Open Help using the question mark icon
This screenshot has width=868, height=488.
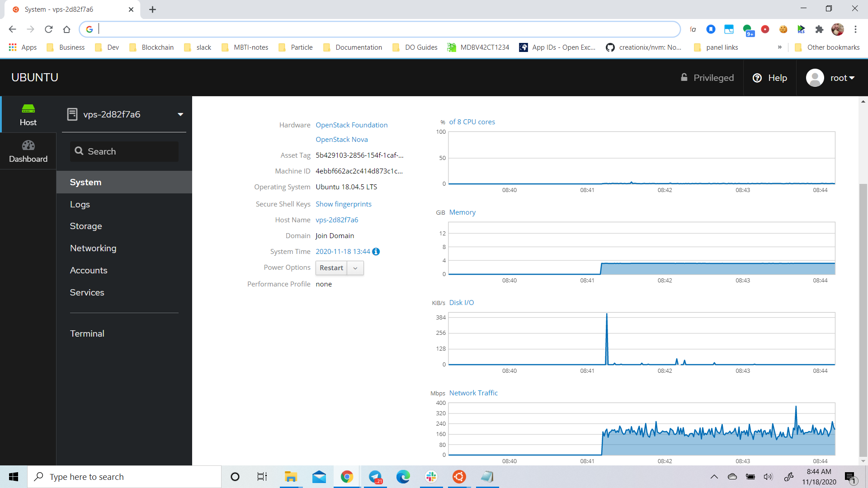click(x=757, y=78)
